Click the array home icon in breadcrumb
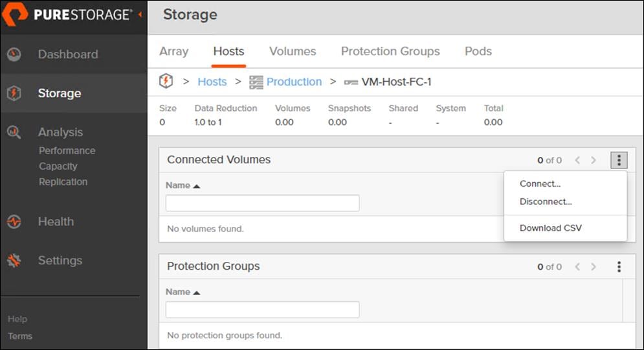 166,81
